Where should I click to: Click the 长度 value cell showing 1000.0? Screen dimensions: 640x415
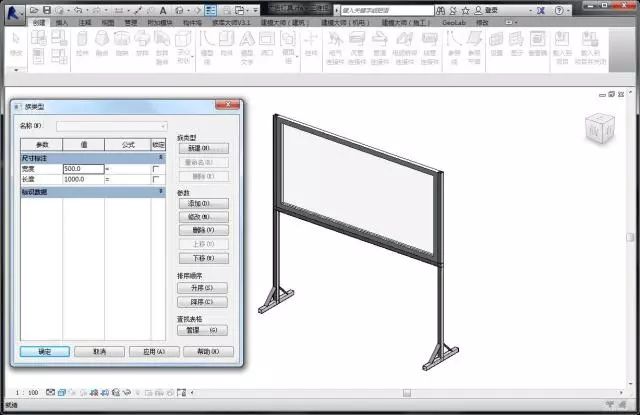83,179
